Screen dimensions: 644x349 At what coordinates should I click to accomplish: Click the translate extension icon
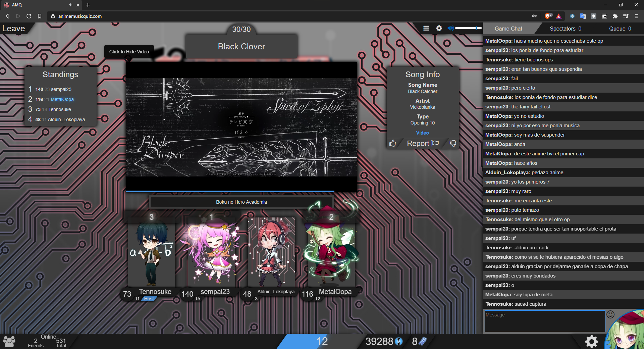tap(583, 16)
